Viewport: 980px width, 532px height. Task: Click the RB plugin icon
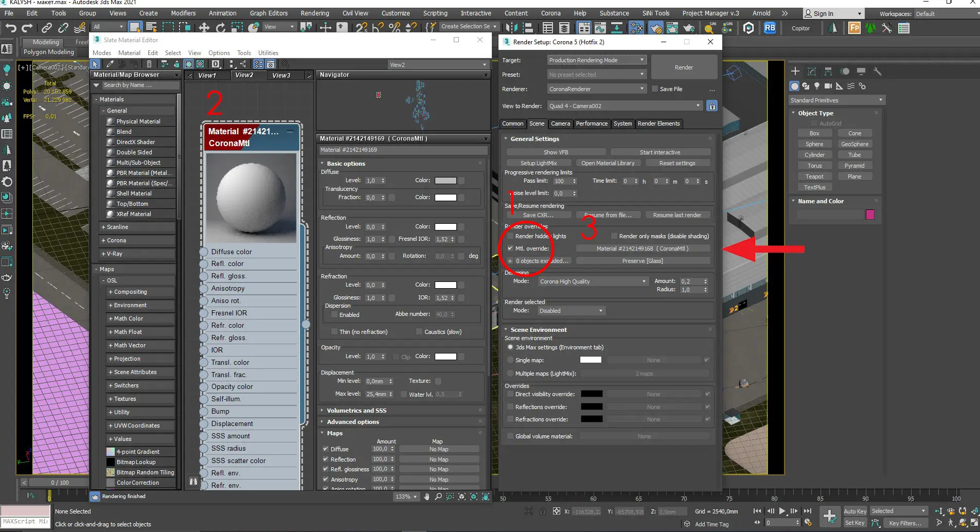pos(770,28)
